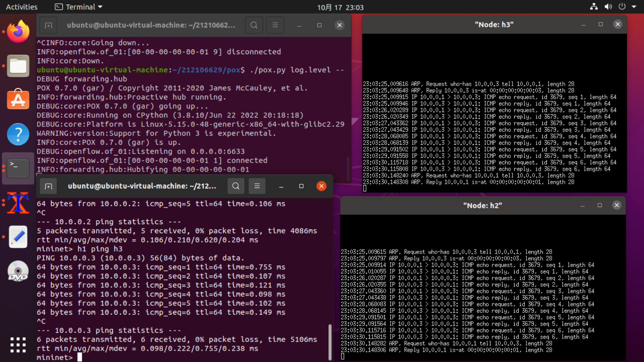This screenshot has width=644, height=362.
Task: Maximize the front mininet terminal
Action: [301, 186]
